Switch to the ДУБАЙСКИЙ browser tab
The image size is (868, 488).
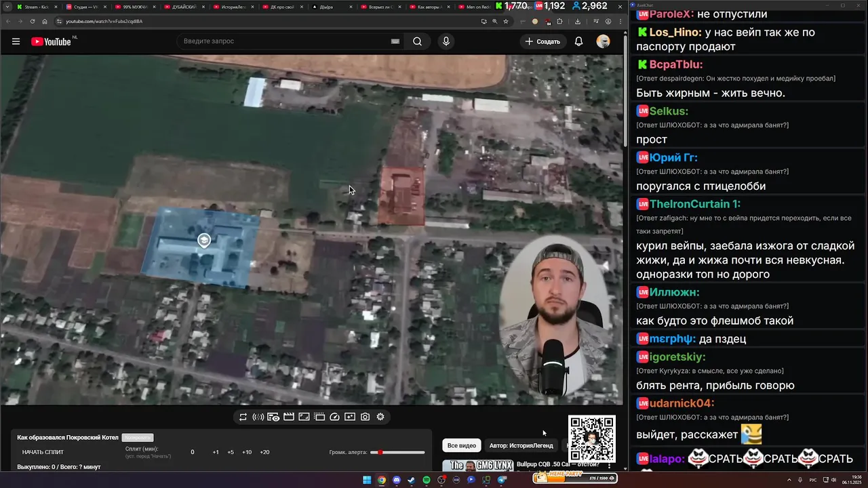click(184, 7)
